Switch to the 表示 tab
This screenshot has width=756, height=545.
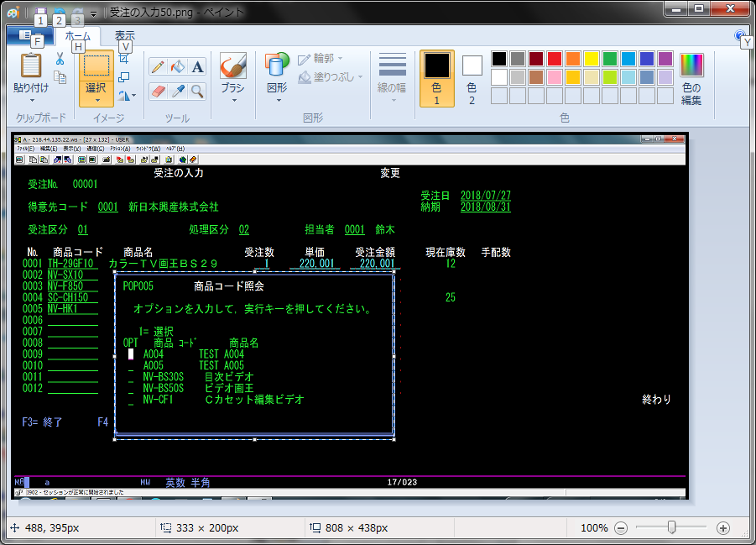(124, 36)
